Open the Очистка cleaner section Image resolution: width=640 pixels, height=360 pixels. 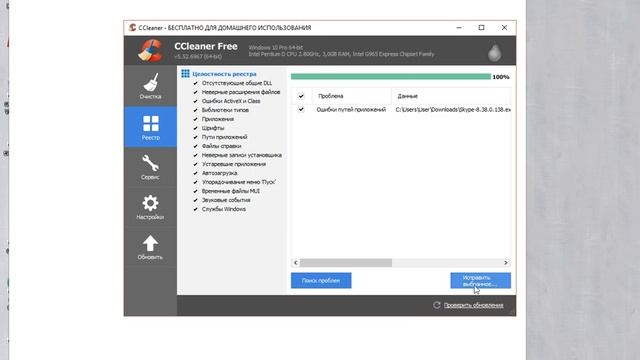pyautogui.click(x=150, y=86)
